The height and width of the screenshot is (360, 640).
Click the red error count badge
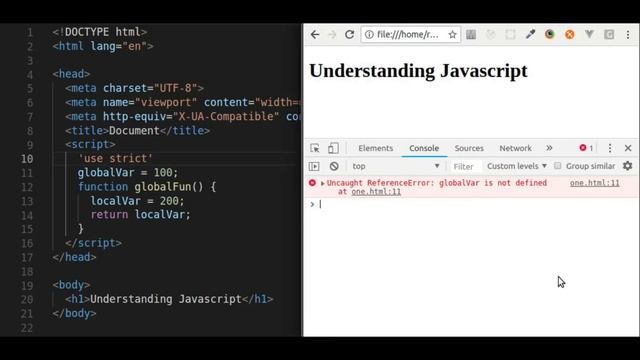tap(586, 148)
